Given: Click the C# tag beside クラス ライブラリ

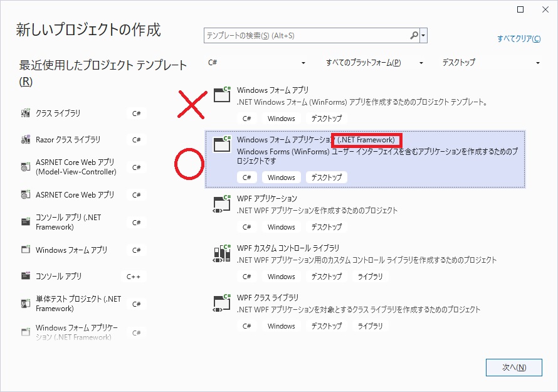Looking at the screenshot, I should click(x=136, y=114).
